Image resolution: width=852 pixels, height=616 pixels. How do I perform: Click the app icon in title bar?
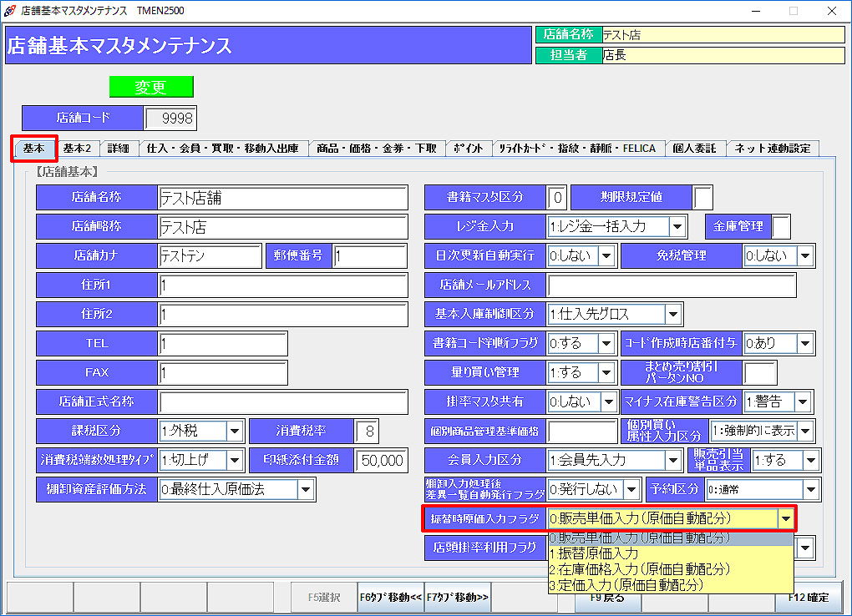pos(9,10)
